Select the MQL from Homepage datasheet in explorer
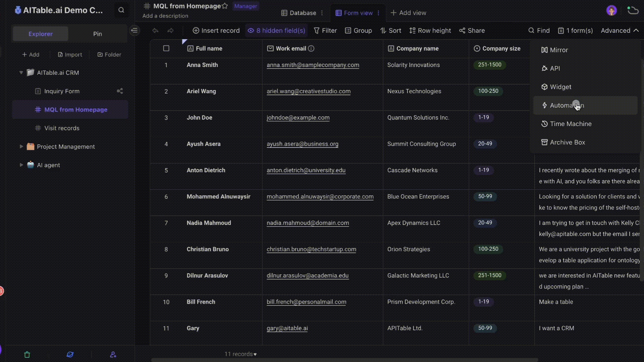The height and width of the screenshot is (362, 644). [70, 110]
